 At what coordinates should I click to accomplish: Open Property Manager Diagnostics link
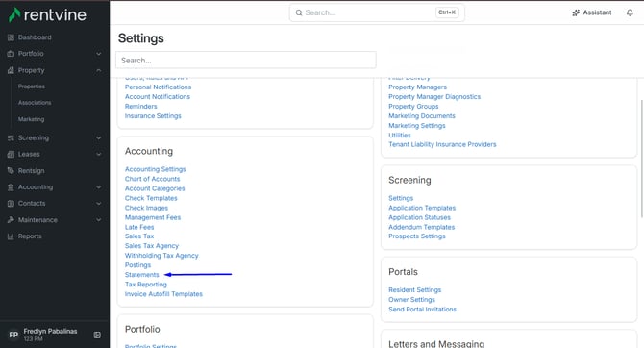coord(434,96)
